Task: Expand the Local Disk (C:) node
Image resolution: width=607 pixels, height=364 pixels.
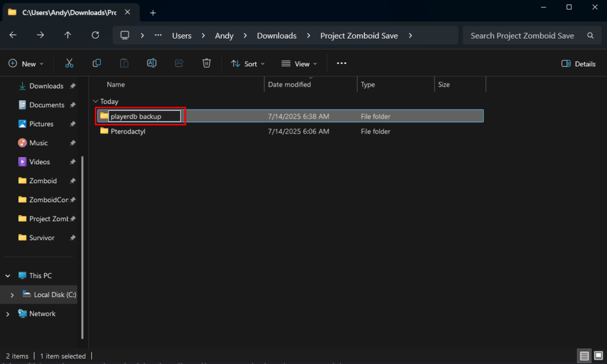Action: (12, 295)
